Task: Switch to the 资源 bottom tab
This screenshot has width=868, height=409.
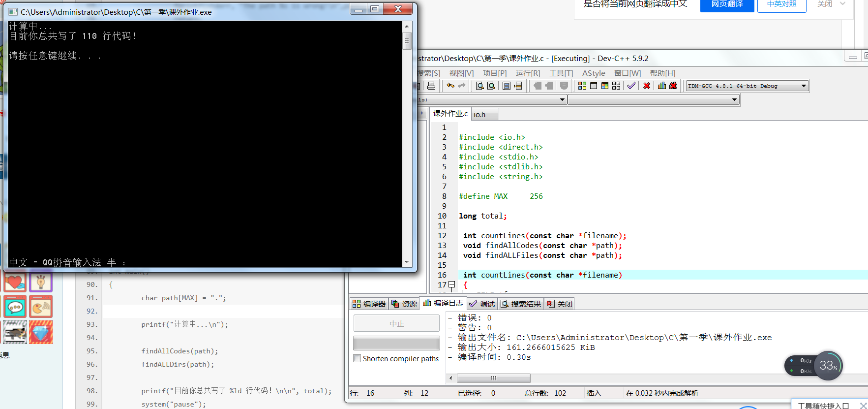Action: pyautogui.click(x=404, y=304)
